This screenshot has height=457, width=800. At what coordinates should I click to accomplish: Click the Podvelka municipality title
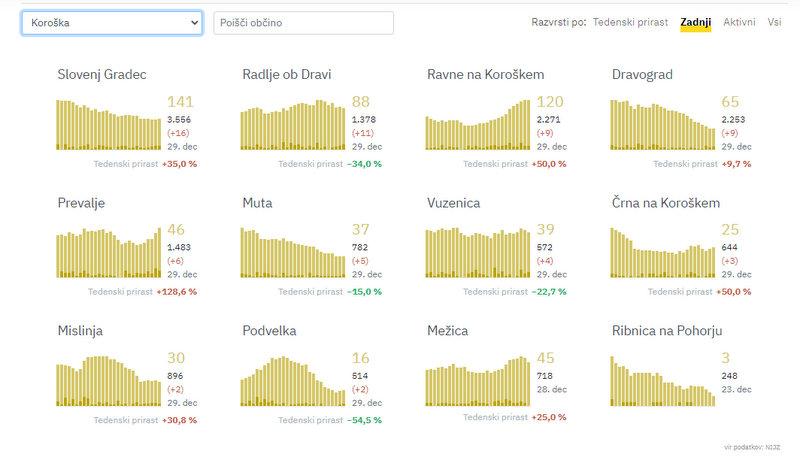pyautogui.click(x=269, y=331)
